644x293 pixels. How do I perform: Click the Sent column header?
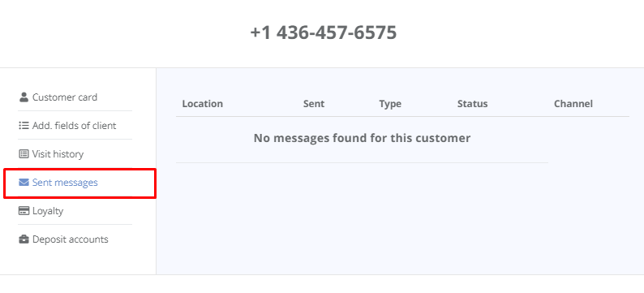[314, 104]
